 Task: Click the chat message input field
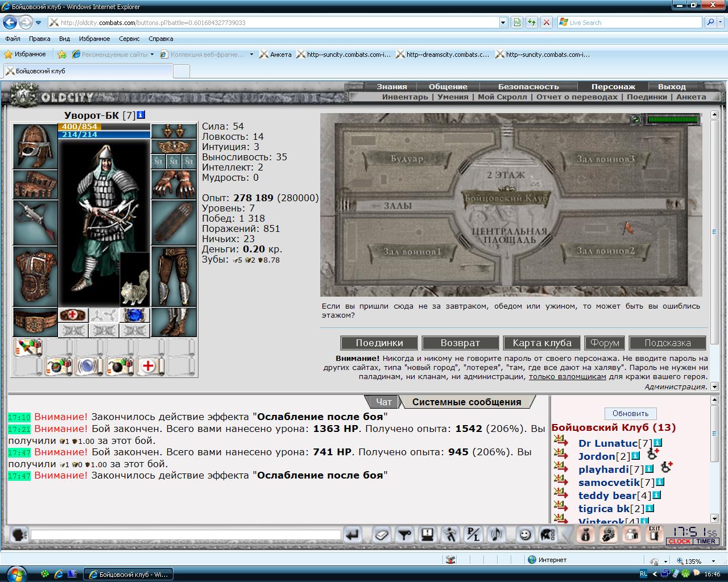(x=185, y=535)
